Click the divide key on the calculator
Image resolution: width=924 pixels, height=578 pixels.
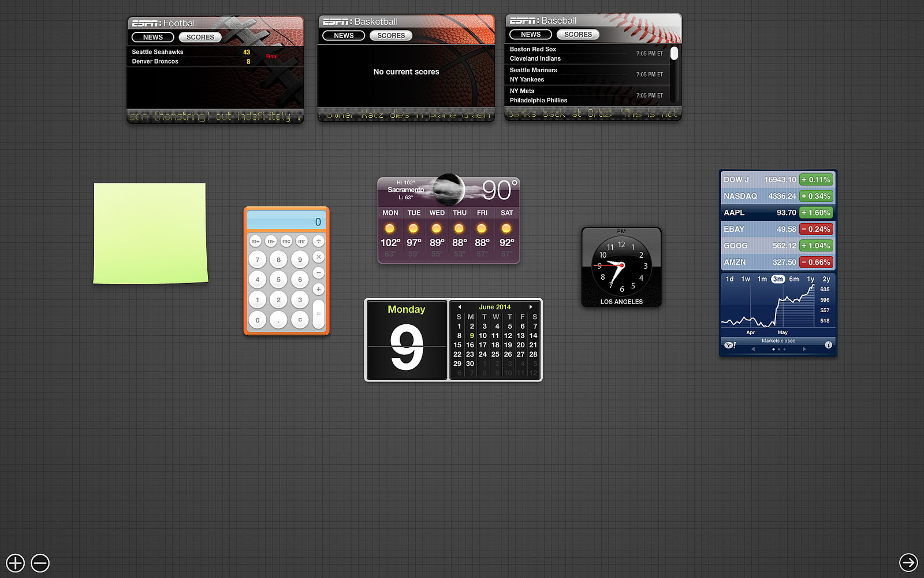pos(318,240)
